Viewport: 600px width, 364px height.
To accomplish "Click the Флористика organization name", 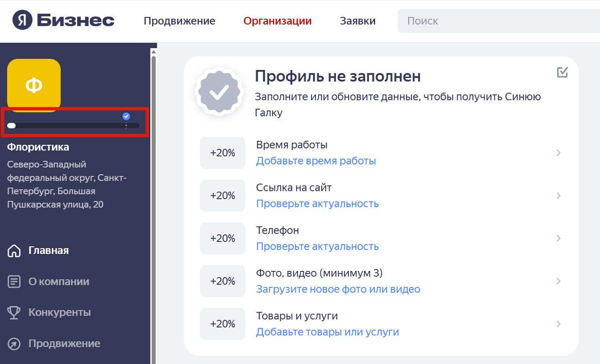I will 38,147.
